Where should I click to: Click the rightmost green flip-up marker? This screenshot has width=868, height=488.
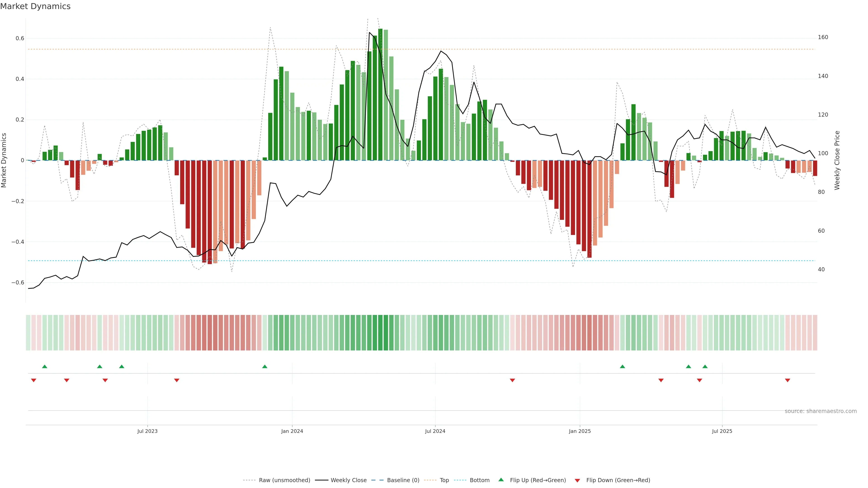point(705,366)
